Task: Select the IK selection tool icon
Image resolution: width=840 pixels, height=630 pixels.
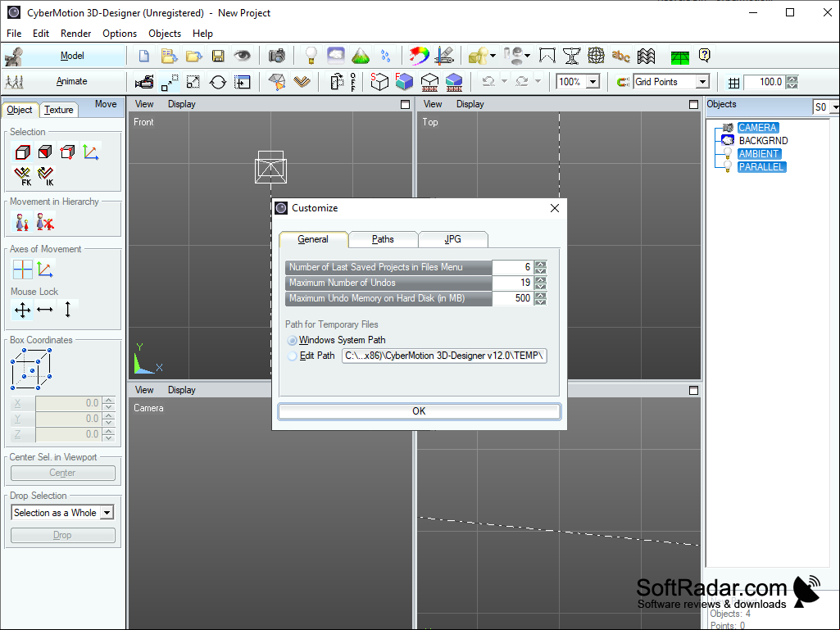Action: (x=46, y=175)
